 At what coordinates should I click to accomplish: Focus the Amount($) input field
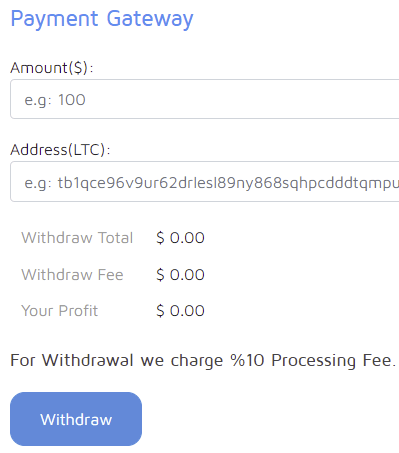(205, 99)
